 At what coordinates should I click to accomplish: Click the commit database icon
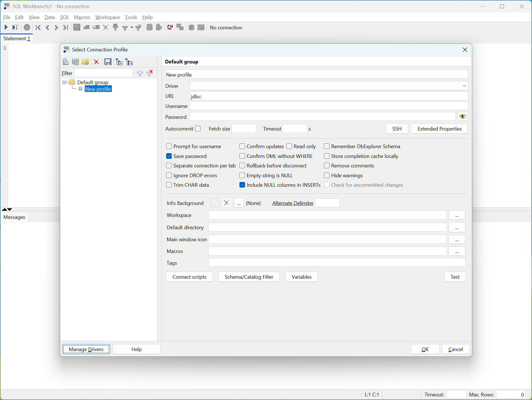tap(150, 27)
